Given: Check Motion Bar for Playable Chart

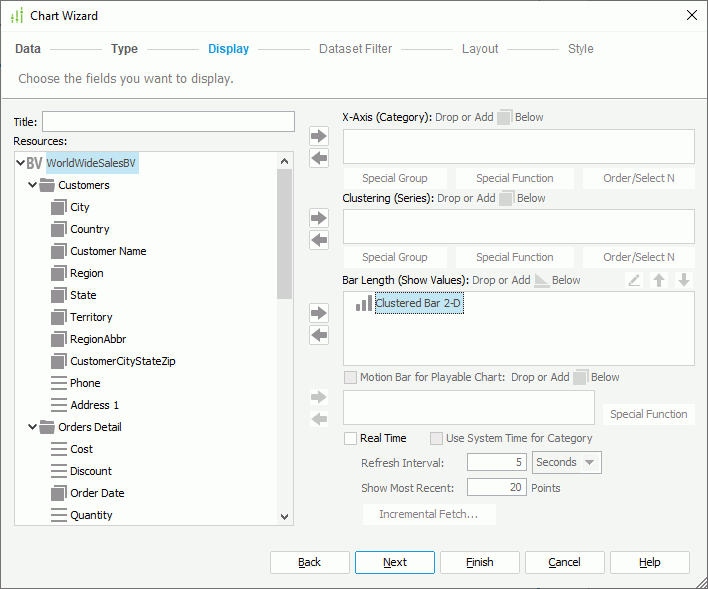Looking at the screenshot, I should pos(350,377).
